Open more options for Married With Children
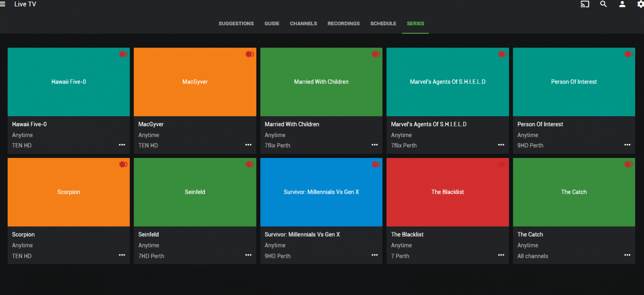Viewport: 644px width, 295px height. 375,145
